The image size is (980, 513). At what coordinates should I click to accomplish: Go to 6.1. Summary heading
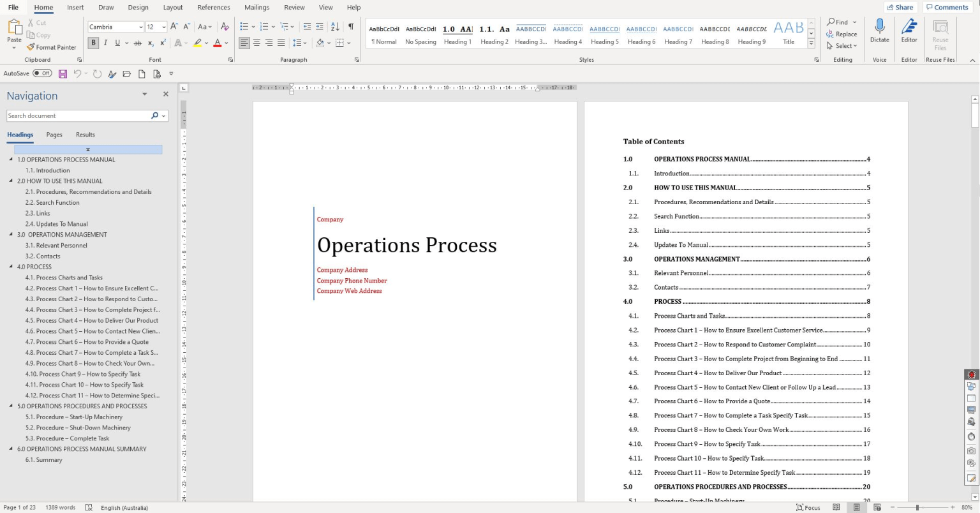pyautogui.click(x=44, y=459)
